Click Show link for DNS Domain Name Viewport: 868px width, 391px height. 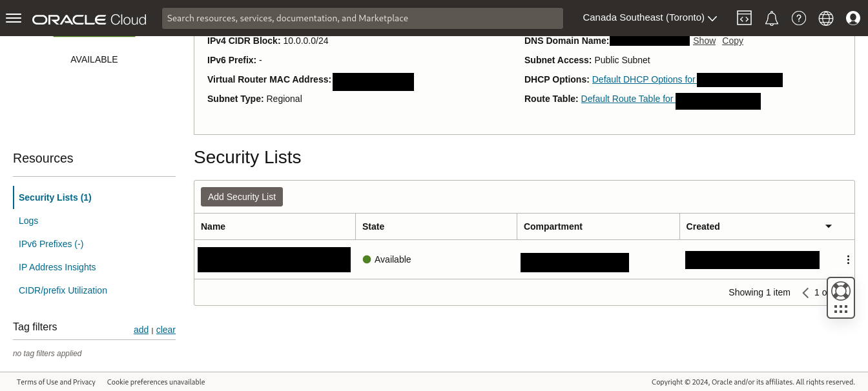pos(704,41)
